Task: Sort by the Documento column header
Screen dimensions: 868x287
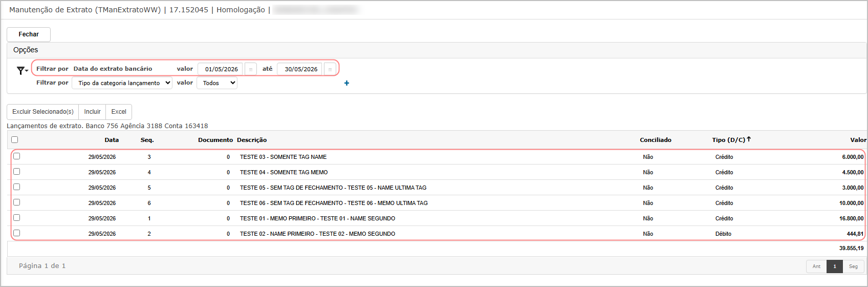Action: coord(215,140)
